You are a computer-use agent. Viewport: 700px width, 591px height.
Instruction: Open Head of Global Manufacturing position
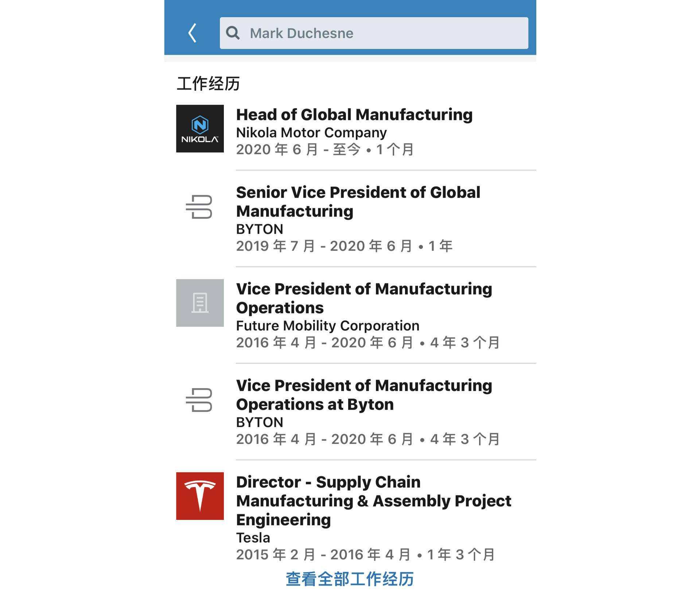pos(354,115)
